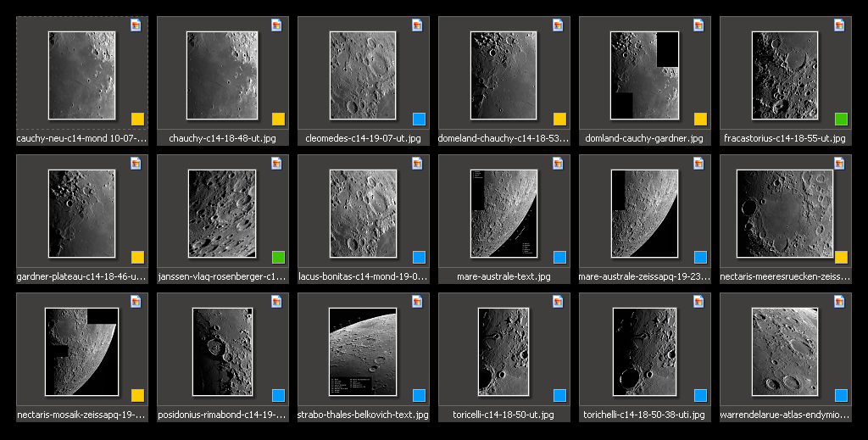
Task: Click file type icon on cleomedes-c14-19-07-ut.jpg
Action: pyautogui.click(x=417, y=25)
